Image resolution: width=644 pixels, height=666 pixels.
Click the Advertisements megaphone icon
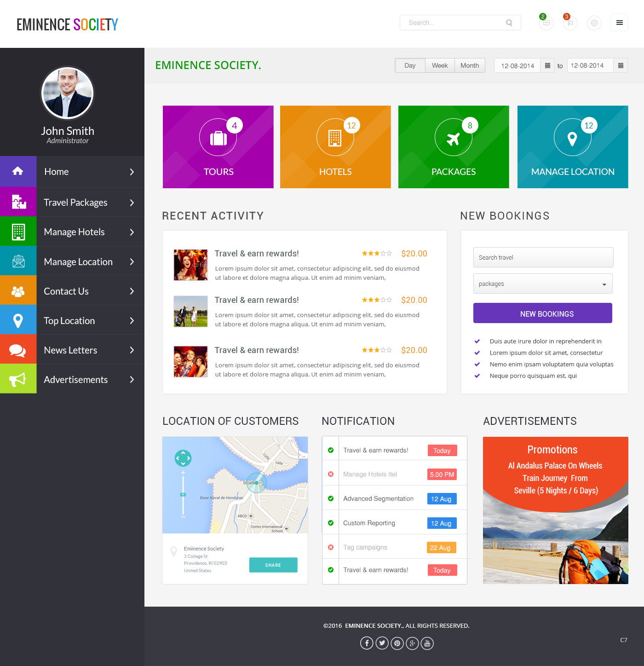click(x=18, y=379)
